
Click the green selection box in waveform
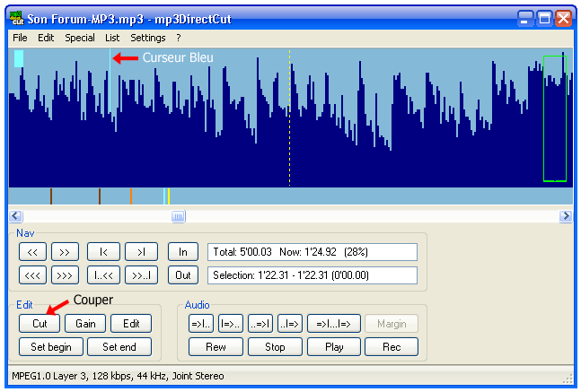coord(555,118)
